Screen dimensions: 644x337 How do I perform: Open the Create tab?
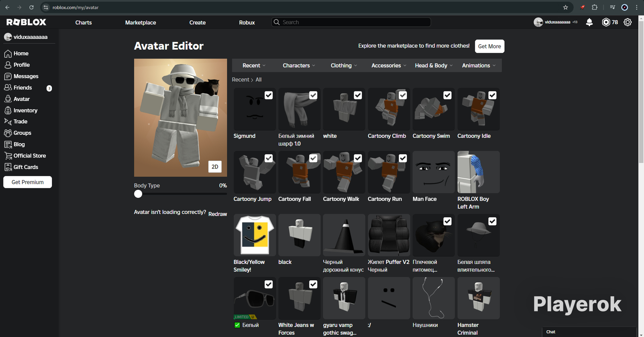coord(198,23)
